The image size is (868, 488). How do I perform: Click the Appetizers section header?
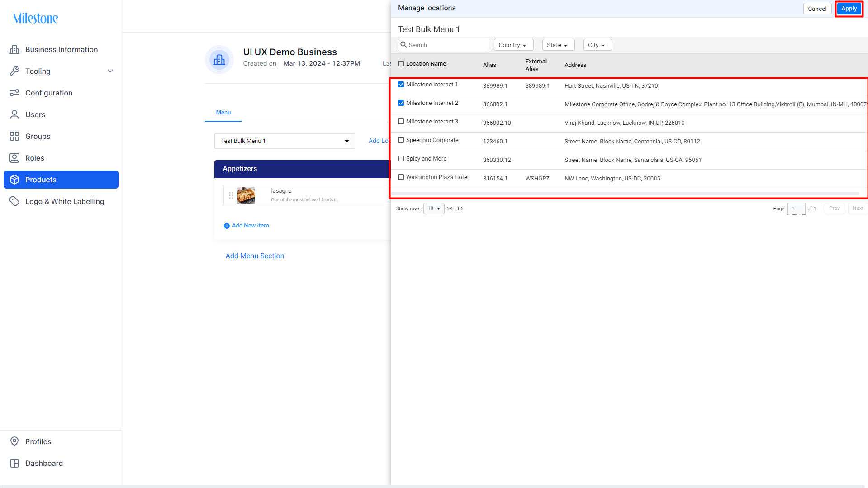302,169
